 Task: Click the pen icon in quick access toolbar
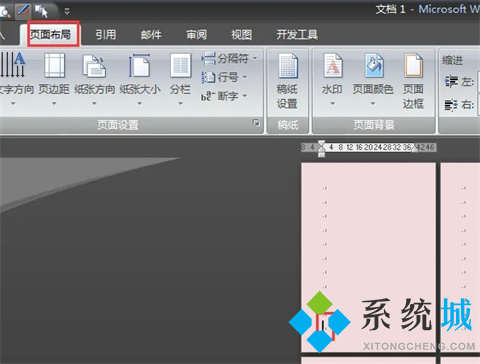[x=24, y=11]
